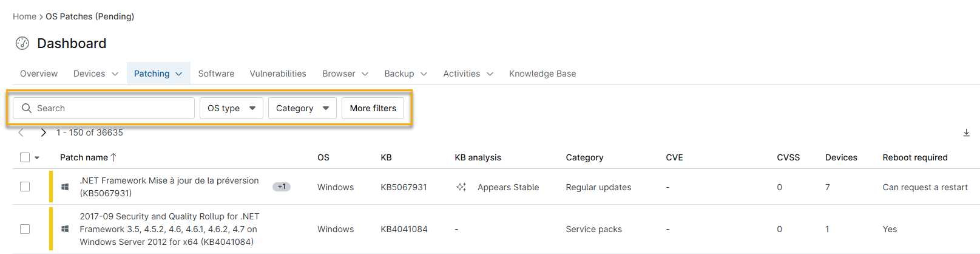The height and width of the screenshot is (254, 980).
Task: Select all patches header checkbox
Action: pos(25,157)
